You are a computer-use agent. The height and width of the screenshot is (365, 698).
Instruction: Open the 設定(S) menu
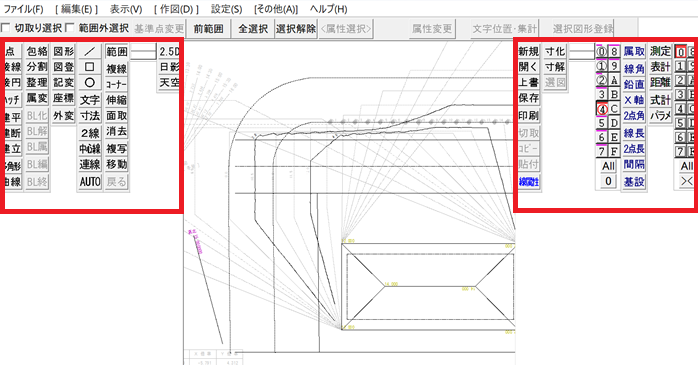pyautogui.click(x=227, y=9)
